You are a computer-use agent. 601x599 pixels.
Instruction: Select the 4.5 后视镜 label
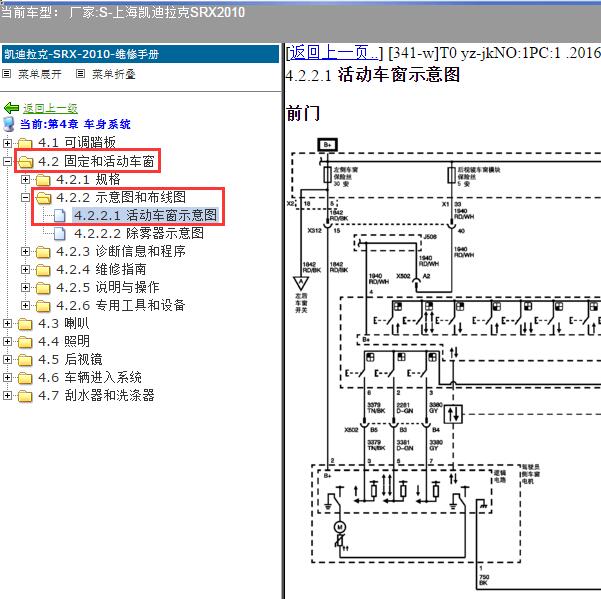click(70, 359)
